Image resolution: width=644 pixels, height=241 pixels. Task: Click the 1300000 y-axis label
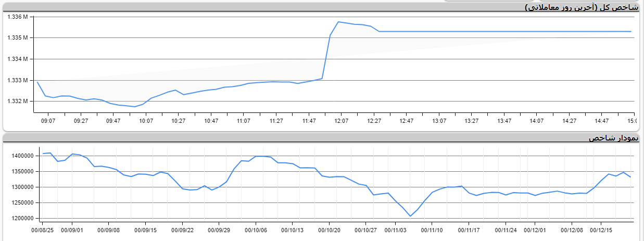22,187
